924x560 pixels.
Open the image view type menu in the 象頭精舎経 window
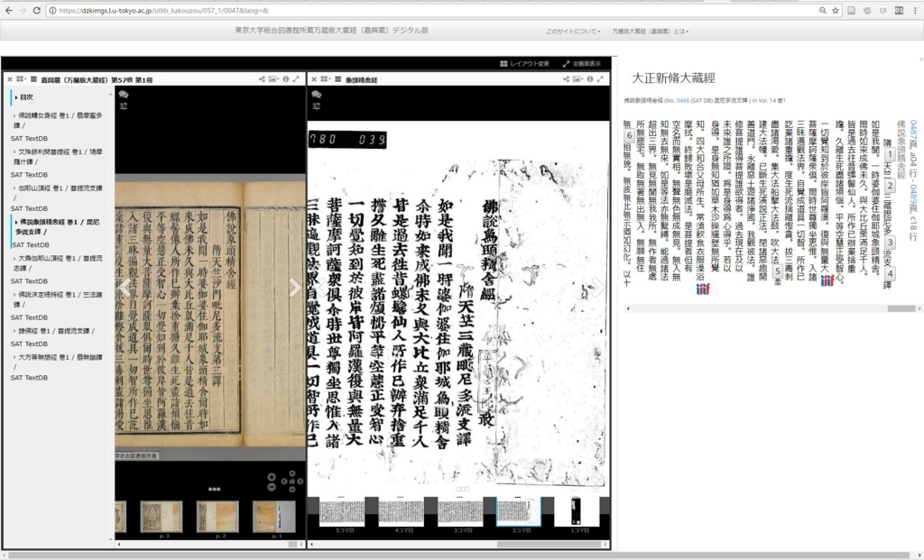coord(577,79)
